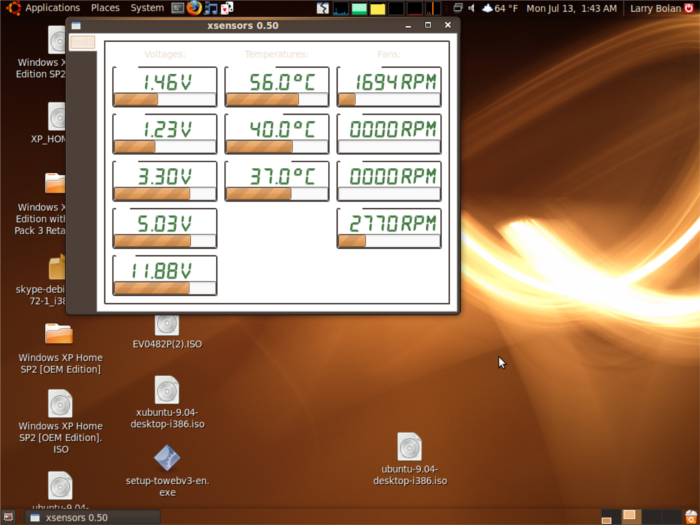Open the Windows XP Home SP2 folder
Image resolution: width=700 pixels, height=525 pixels.
[x=59, y=333]
